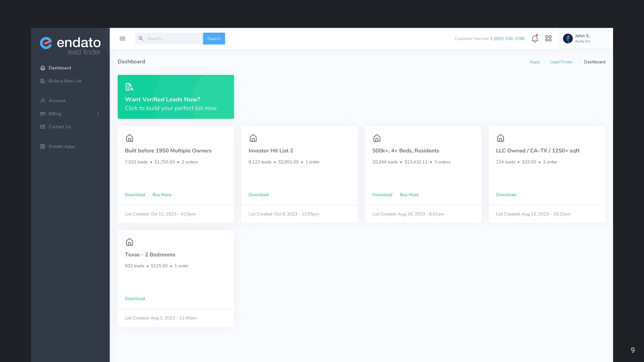Click the Endato logo icon

pos(46,43)
